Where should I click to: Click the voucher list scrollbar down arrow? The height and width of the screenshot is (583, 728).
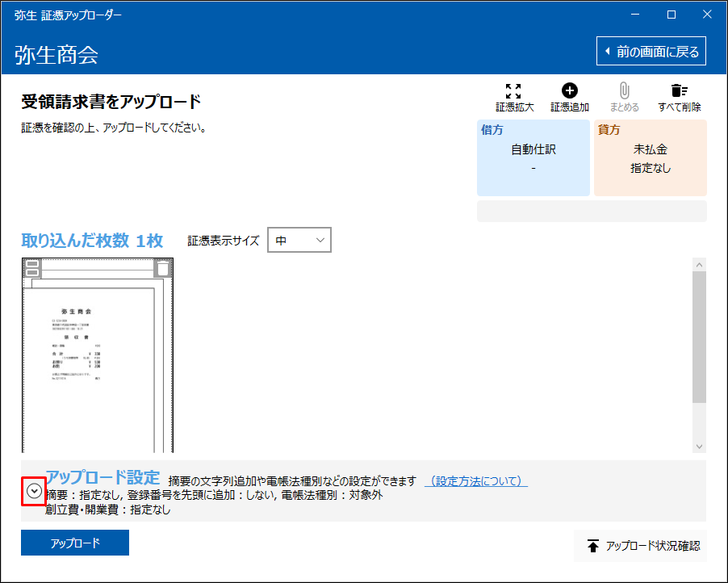pyautogui.click(x=699, y=447)
